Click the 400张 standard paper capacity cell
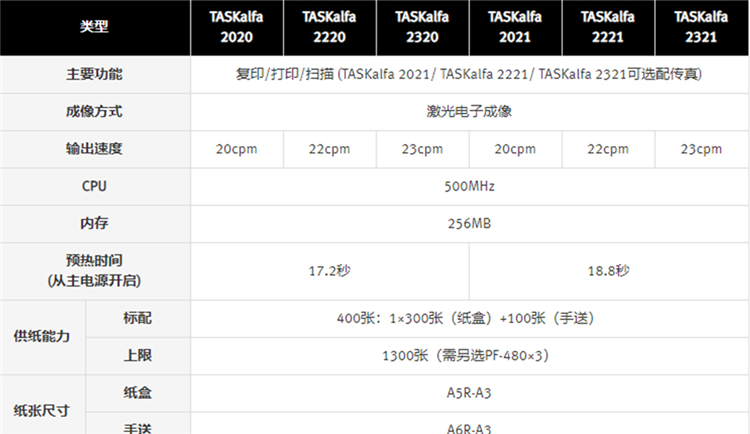The image size is (750, 434). tap(469, 318)
